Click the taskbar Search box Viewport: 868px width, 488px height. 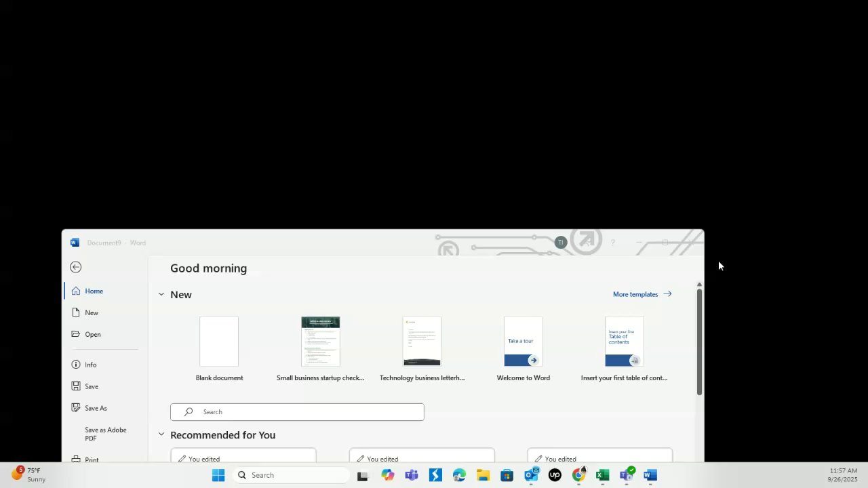290,475
